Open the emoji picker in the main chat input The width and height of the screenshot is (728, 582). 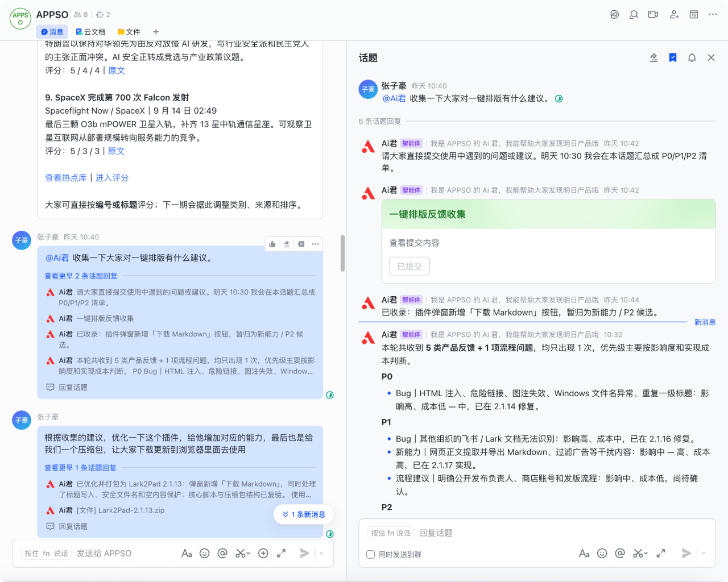[x=205, y=553]
